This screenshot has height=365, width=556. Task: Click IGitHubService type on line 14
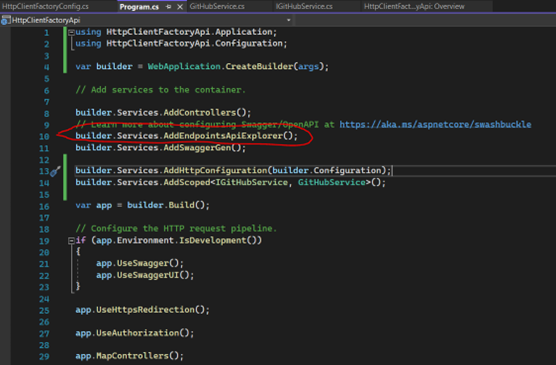pos(251,182)
